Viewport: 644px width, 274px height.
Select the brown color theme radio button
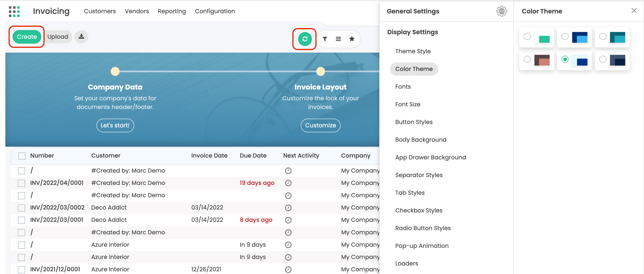tap(527, 59)
